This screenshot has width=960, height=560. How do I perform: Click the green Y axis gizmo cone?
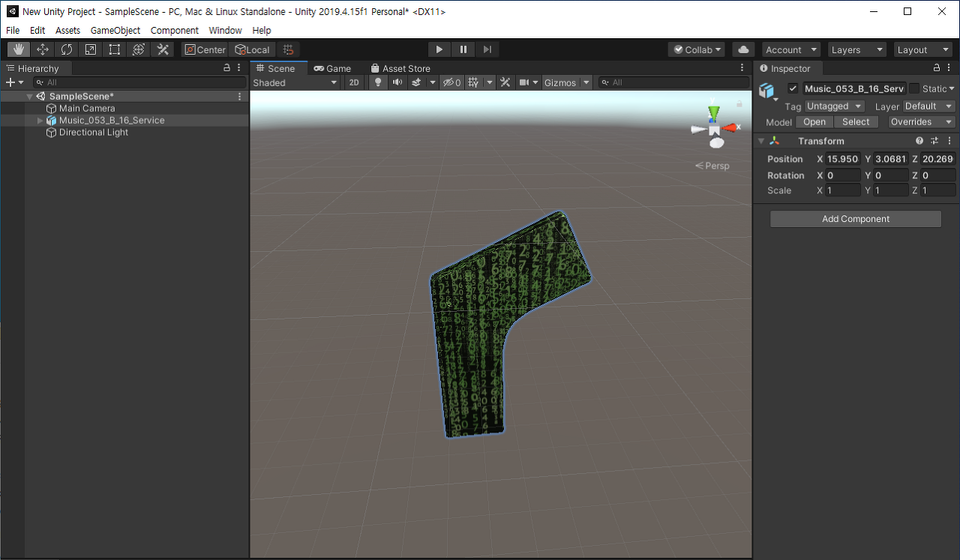coord(714,112)
